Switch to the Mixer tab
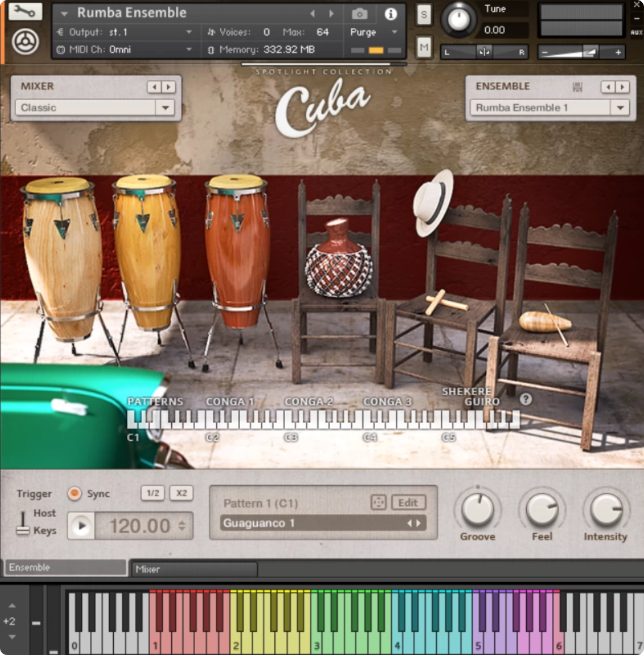Screen dimensions: 644x655 [195, 569]
